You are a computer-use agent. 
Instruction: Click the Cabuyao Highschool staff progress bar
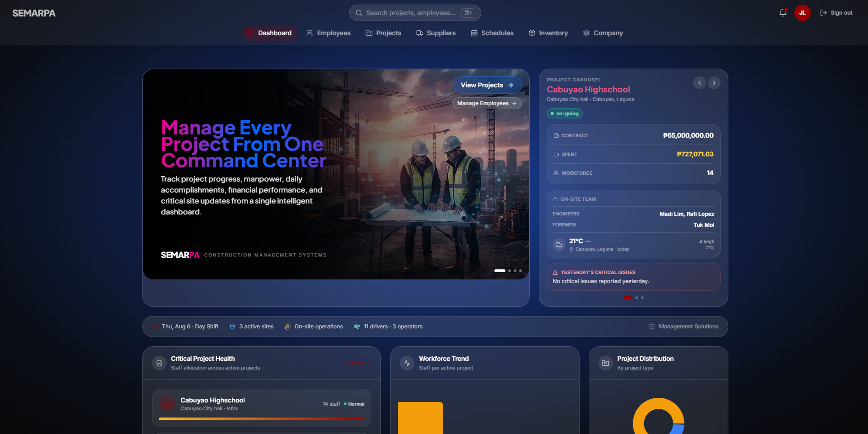(261, 419)
